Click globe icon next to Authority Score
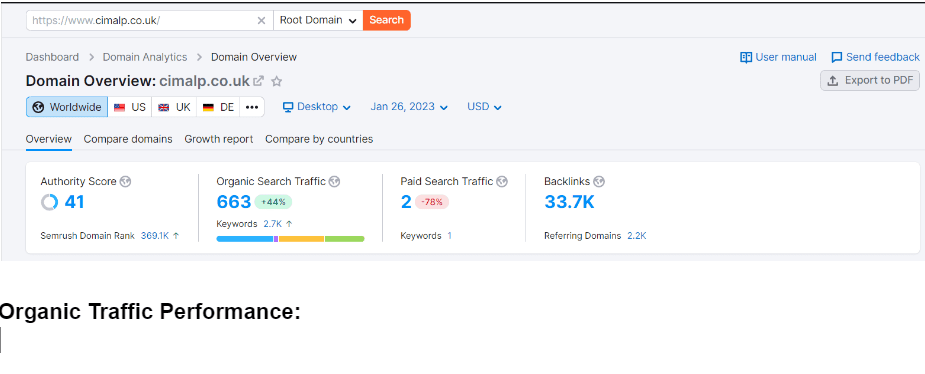 tap(125, 182)
